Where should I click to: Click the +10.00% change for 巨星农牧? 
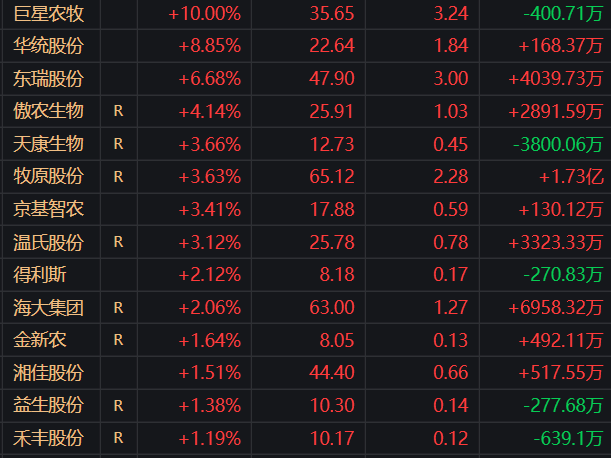[x=205, y=13]
